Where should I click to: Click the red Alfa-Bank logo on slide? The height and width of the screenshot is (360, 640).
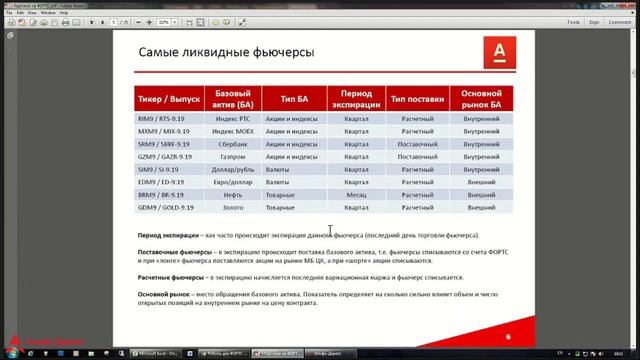(500, 53)
